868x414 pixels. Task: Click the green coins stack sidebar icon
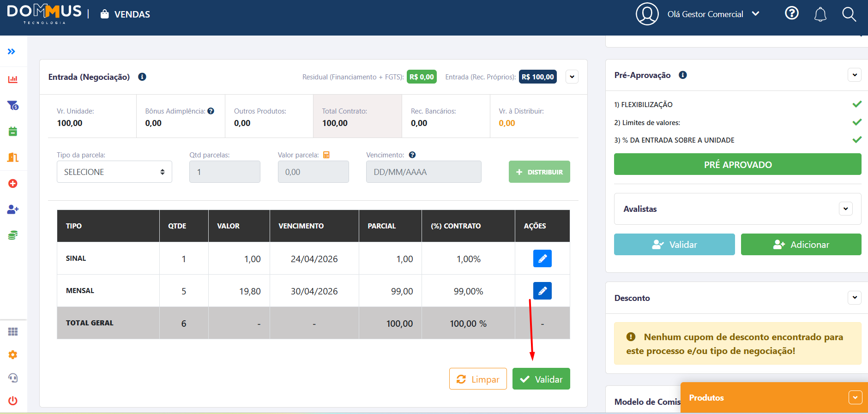coord(13,235)
